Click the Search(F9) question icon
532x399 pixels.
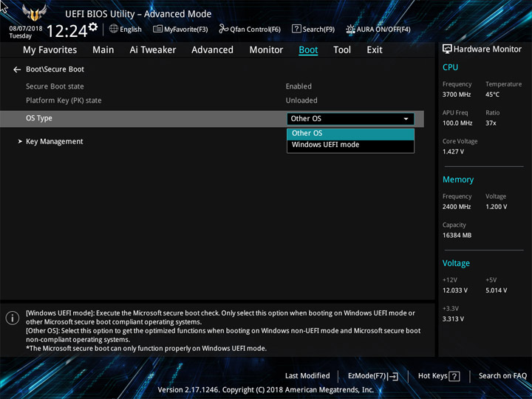click(296, 29)
